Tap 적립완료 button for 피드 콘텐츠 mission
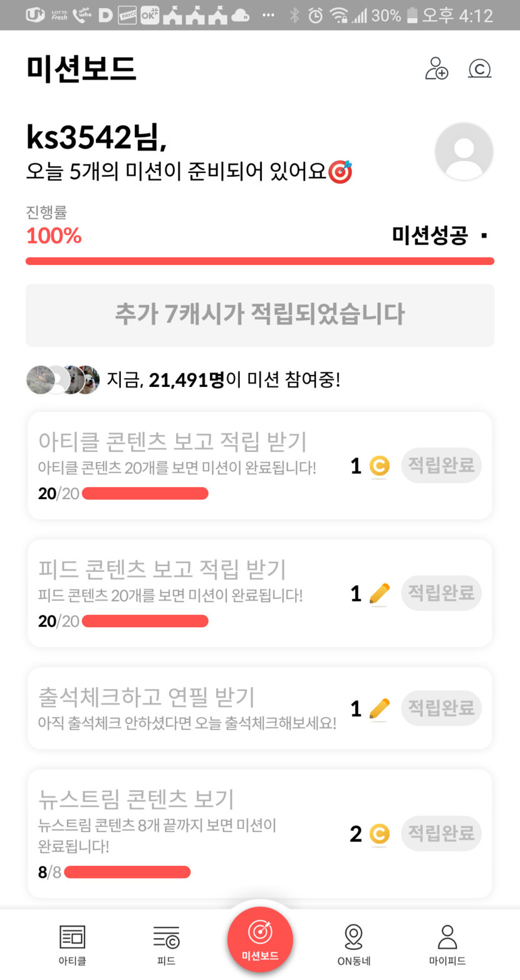Viewport: 520px width, 980px height. coord(441,593)
